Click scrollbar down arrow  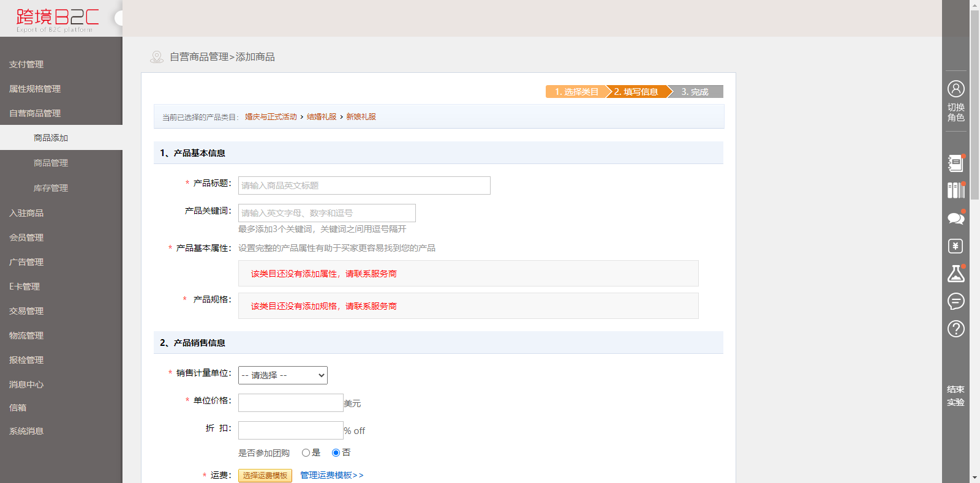pos(974,477)
